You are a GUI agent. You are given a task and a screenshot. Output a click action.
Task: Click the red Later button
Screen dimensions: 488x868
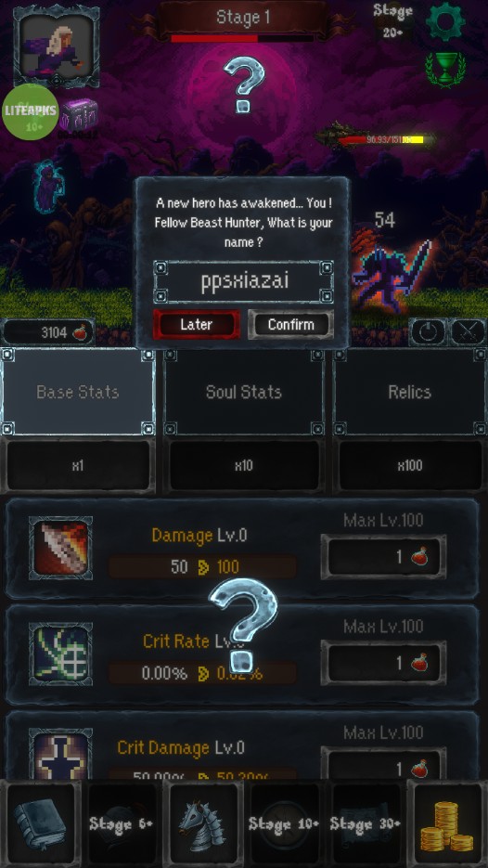(197, 324)
